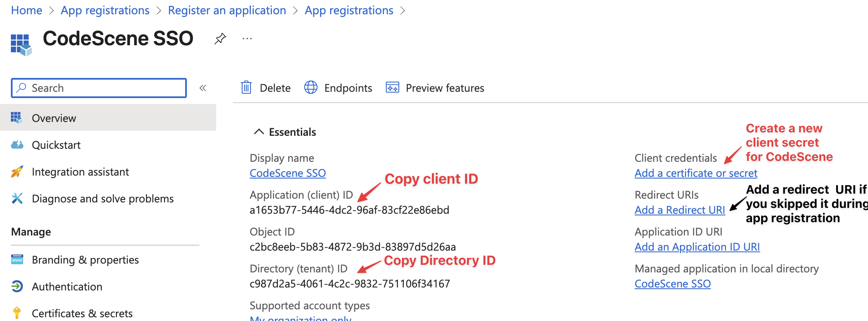The width and height of the screenshot is (868, 321).
Task: Click the search magnifier icon
Action: (21, 88)
